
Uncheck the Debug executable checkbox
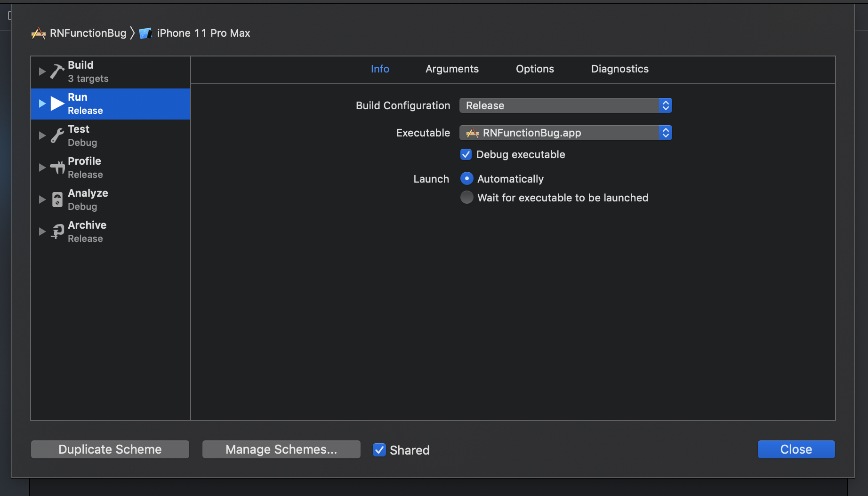click(x=466, y=154)
